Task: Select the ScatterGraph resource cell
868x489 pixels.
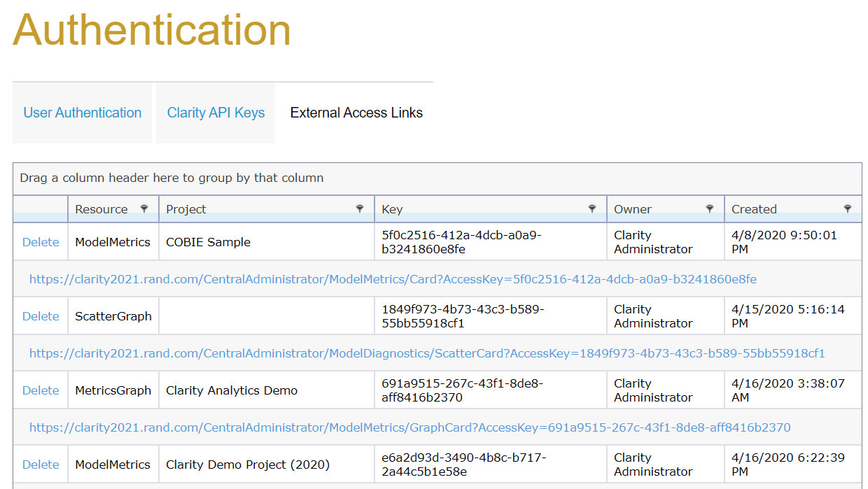Action: [113, 316]
